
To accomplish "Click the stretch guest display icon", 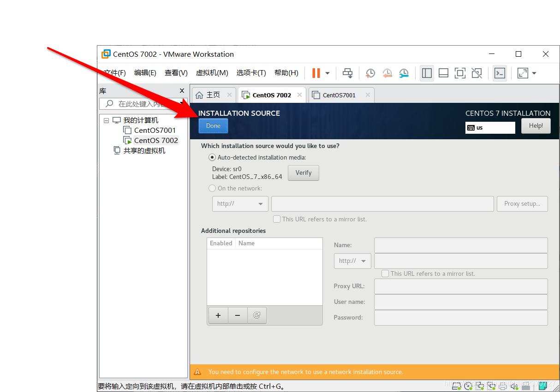I will [x=523, y=73].
